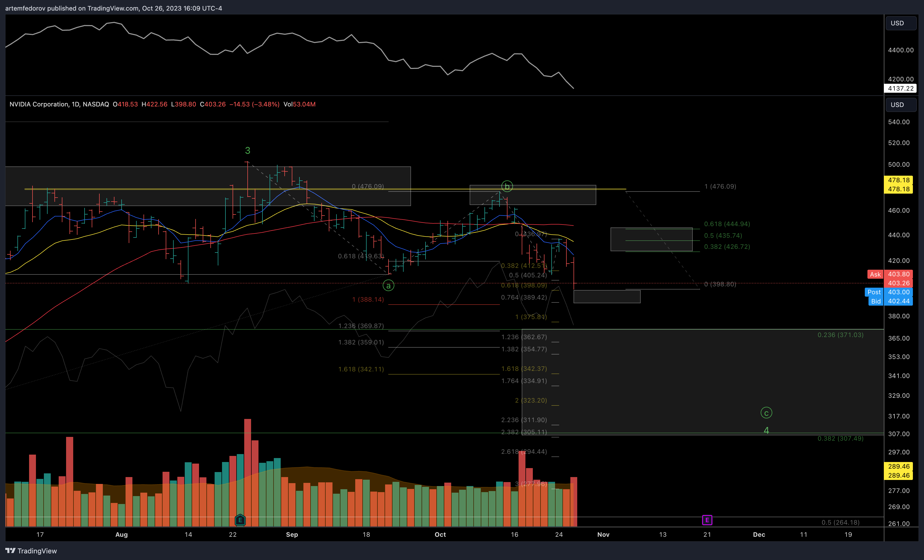This screenshot has width=924, height=560.
Task: Open the NVIDIA pane USD currency selector
Action: click(901, 105)
